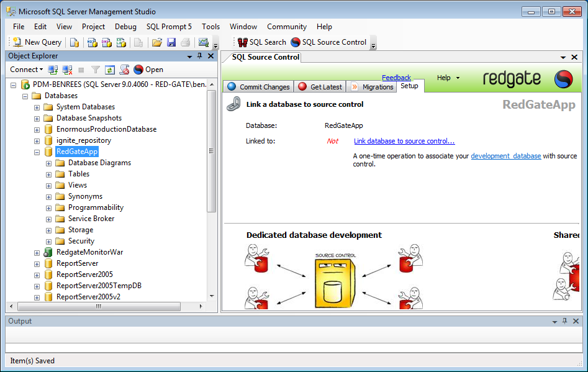Select the Views folder
Image resolution: width=588 pixels, height=372 pixels.
pos(77,185)
